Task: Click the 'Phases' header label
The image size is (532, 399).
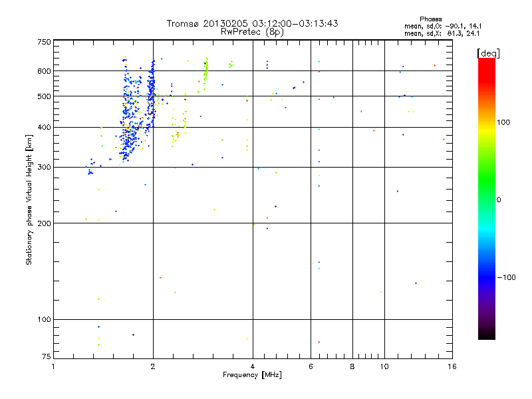Action: [430, 19]
